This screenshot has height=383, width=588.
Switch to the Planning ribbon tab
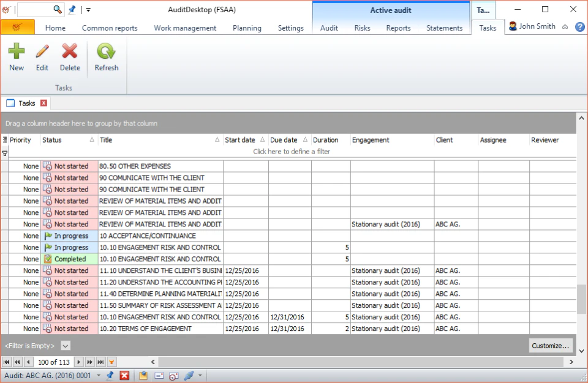pos(247,28)
